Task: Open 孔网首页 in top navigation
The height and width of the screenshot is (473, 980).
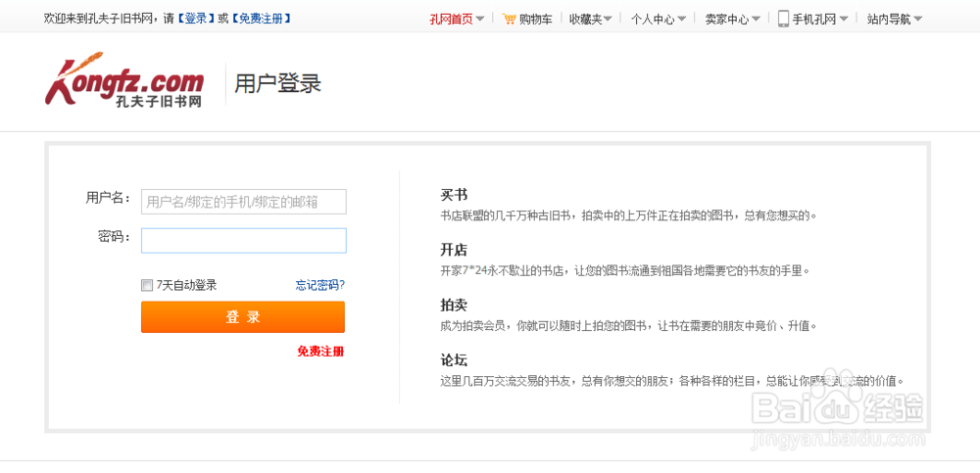Action: pyautogui.click(x=451, y=19)
